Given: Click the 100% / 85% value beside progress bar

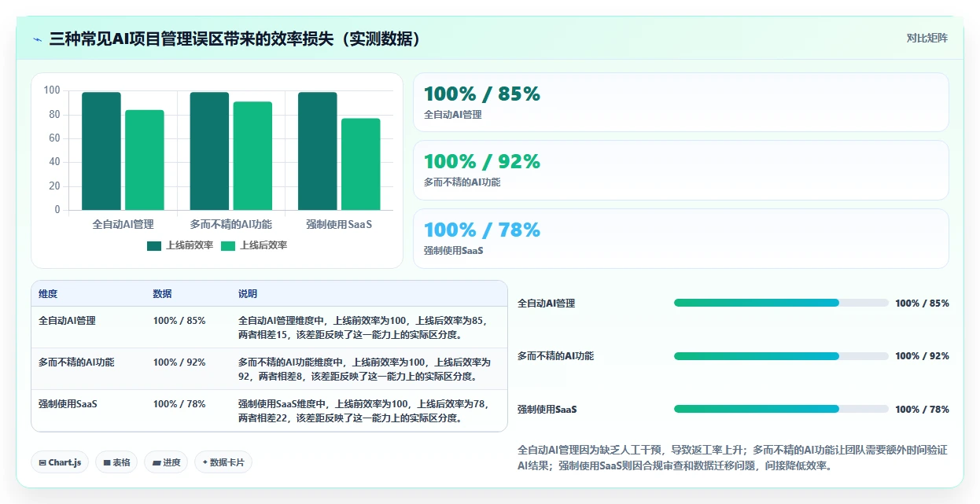Looking at the screenshot, I should click(922, 304).
